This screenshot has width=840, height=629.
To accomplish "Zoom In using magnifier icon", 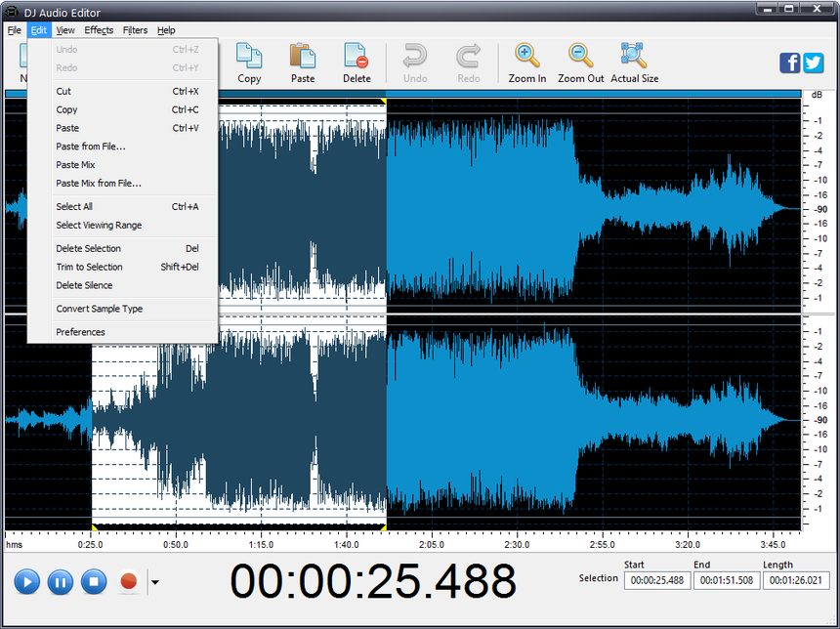I will 527,56.
